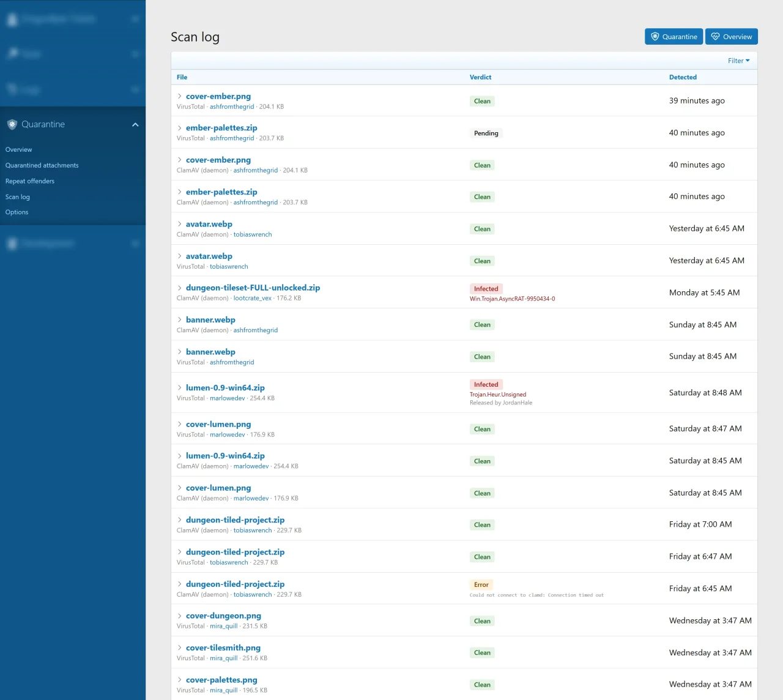Screen dimensions: 783x700
Task: Click the Pending verdict badge
Action: [486, 133]
